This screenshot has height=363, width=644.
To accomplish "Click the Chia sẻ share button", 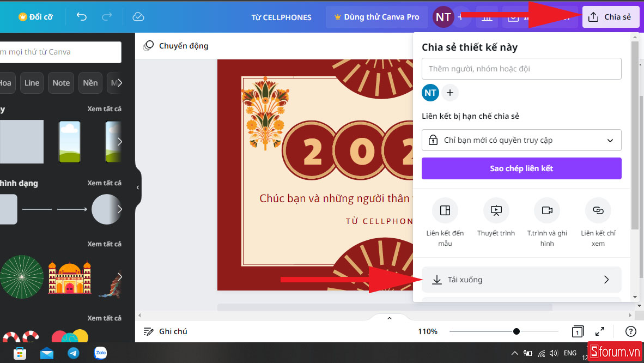I will pos(610,16).
